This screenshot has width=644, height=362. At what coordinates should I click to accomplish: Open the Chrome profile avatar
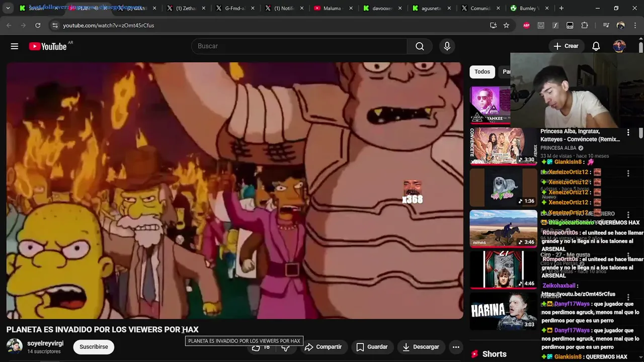pos(620,25)
